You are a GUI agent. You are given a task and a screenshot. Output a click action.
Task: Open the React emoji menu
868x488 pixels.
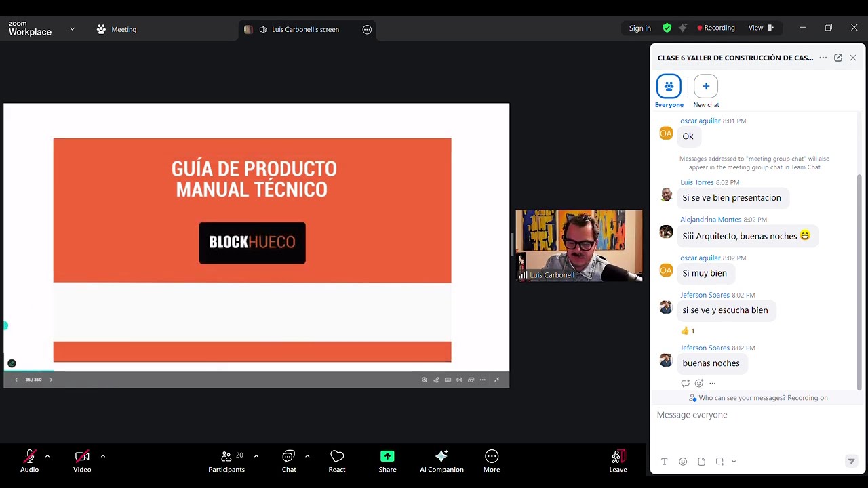(337, 461)
